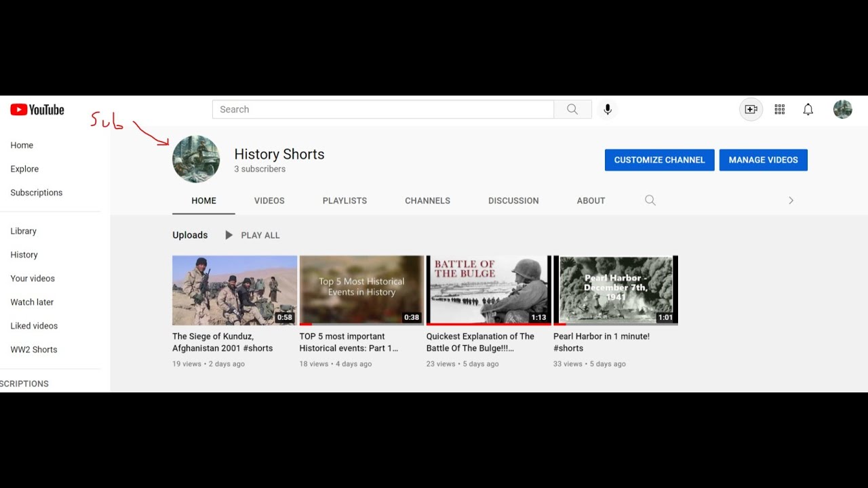Click title 'Quickest Explanation of The Battle Of The Bulge'
Viewport: 868px width, 488px height.
pyautogui.click(x=480, y=342)
